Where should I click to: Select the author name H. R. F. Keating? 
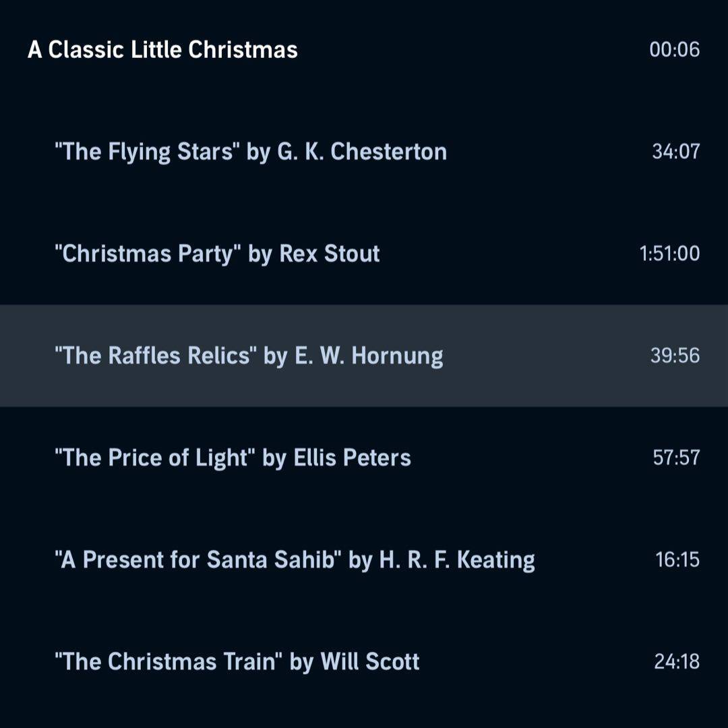(457, 560)
